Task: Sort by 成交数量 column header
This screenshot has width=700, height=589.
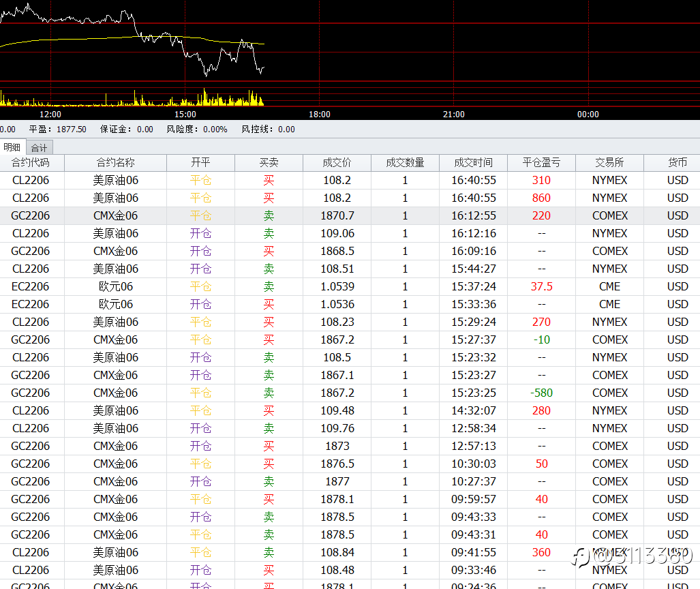Action: pos(405,163)
